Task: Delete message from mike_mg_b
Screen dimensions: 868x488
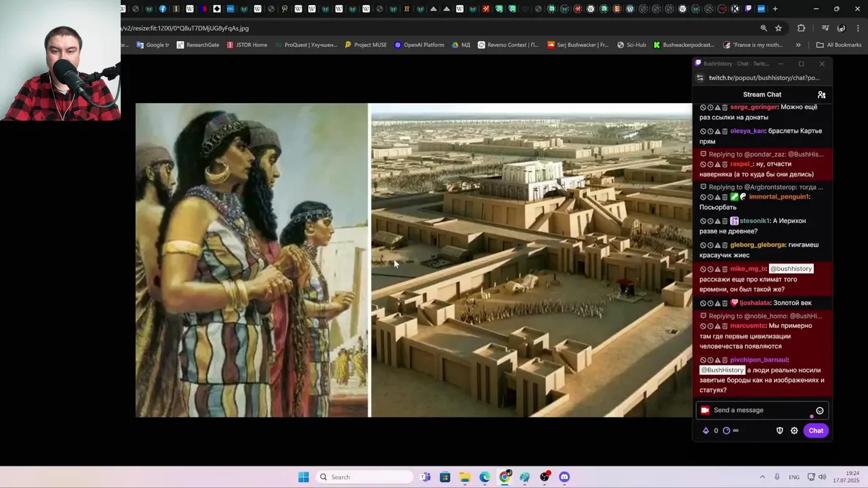Action: [724, 269]
